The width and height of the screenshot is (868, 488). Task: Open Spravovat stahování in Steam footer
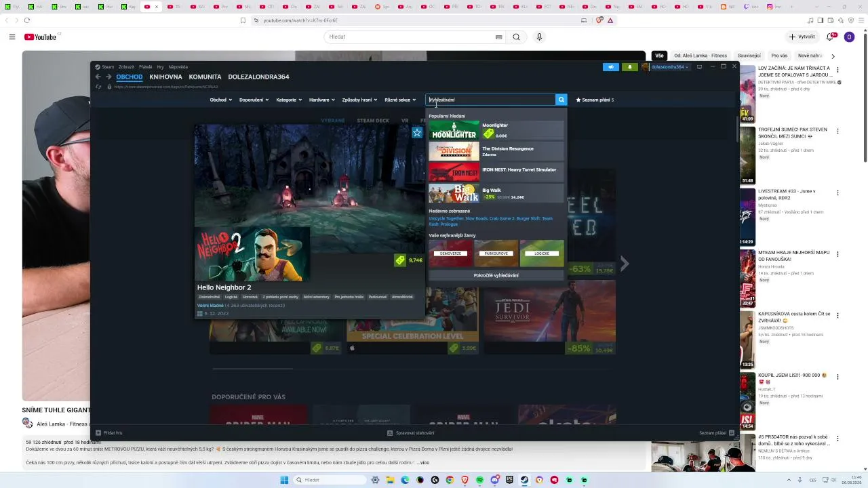(x=411, y=432)
